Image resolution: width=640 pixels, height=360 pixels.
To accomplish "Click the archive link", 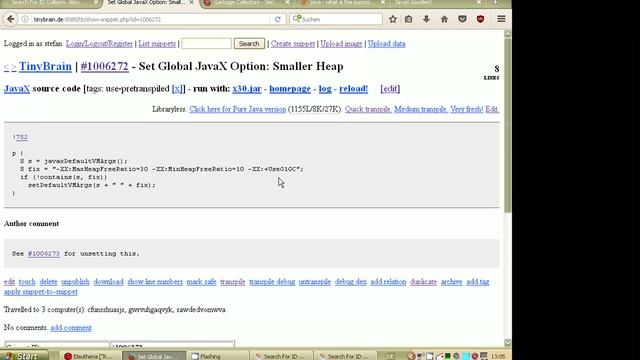I will pyautogui.click(x=451, y=282).
